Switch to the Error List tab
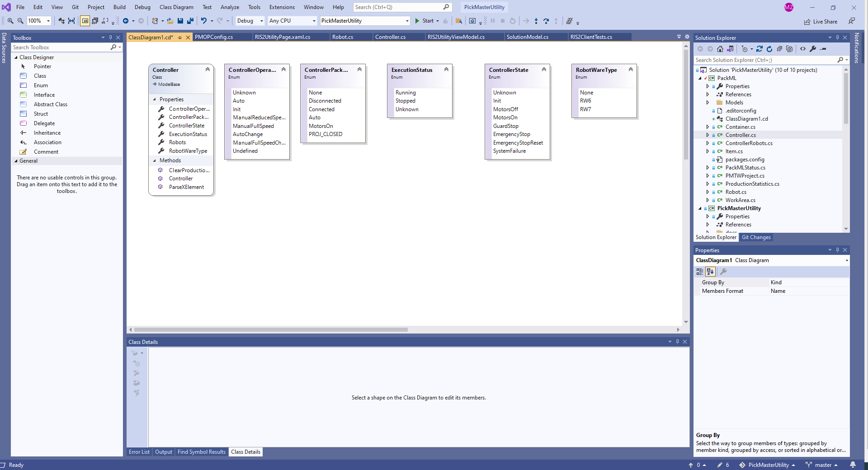Screen dimensions: 868x470 point(139,452)
